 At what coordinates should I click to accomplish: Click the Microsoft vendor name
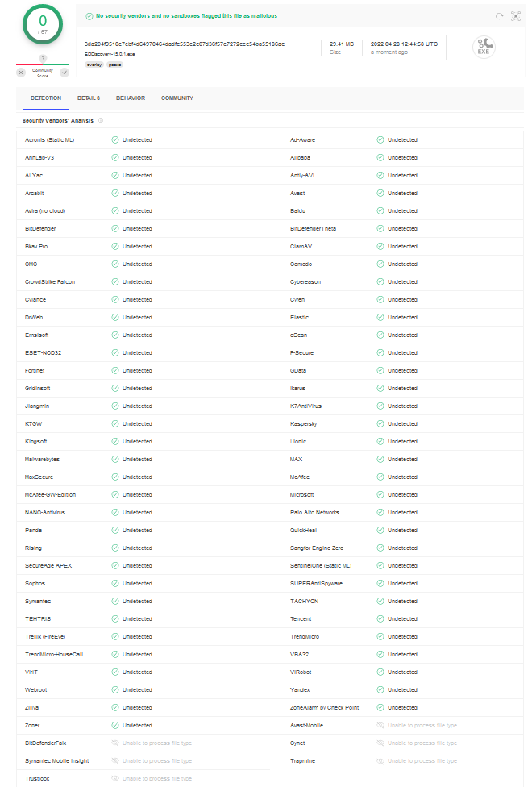coord(301,494)
